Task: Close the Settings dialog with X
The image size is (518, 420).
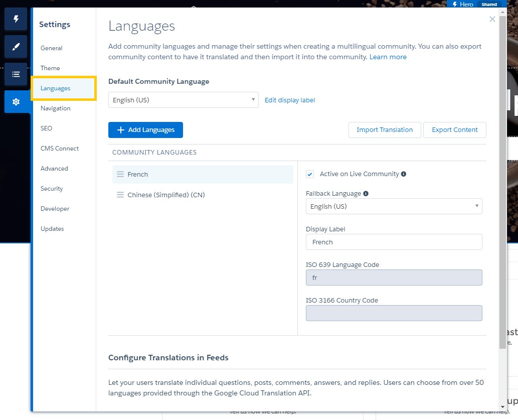Action: pos(492,20)
